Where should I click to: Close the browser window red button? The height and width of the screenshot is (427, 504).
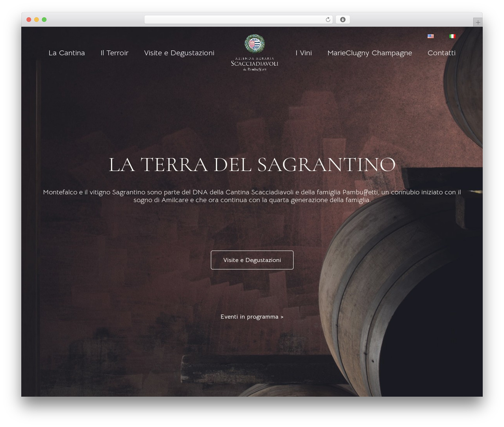(29, 20)
